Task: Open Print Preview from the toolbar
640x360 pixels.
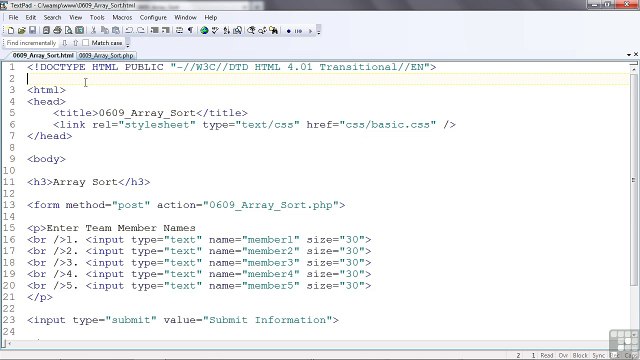Action: [68, 31]
